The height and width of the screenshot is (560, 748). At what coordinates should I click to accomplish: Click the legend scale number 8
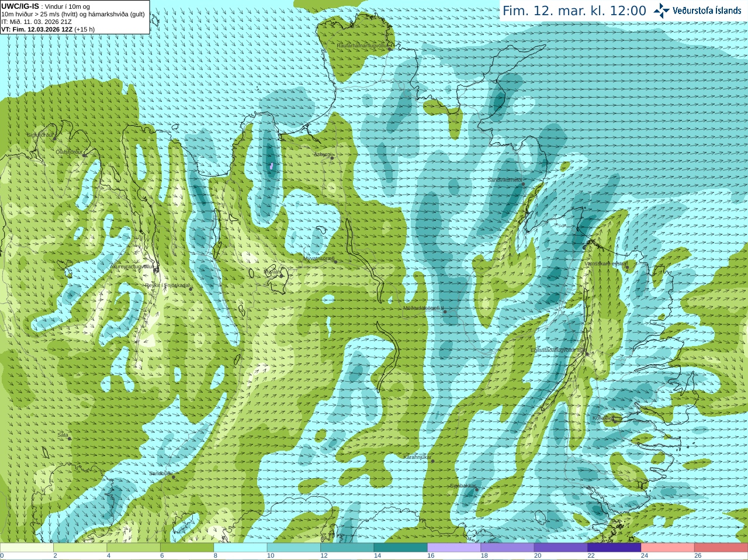[216, 556]
